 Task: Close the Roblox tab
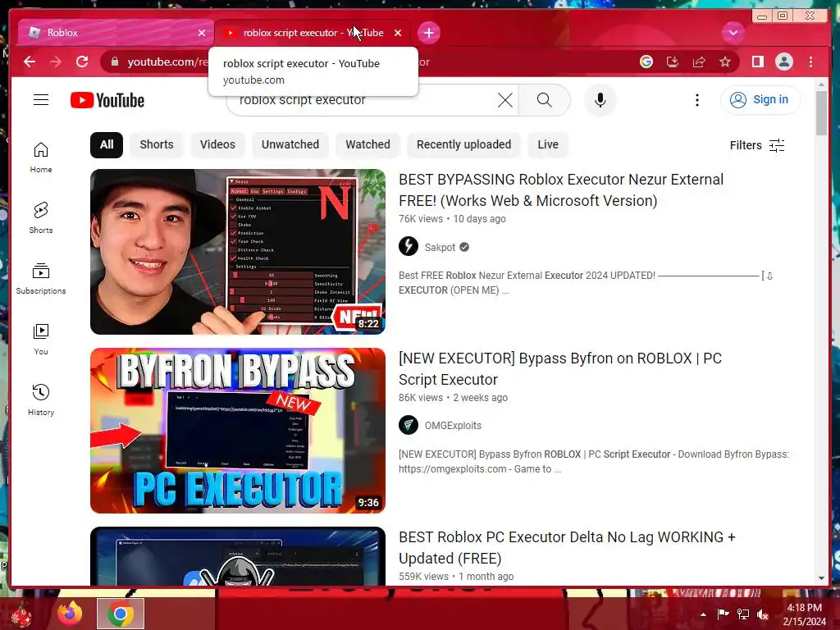coord(202,33)
